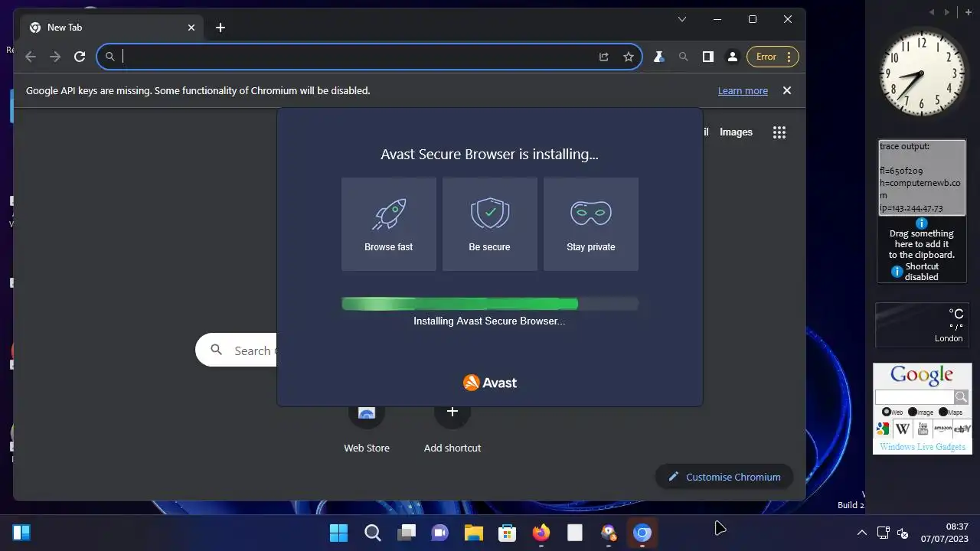Screen dimensions: 980x551
Task: Select the Browse fast rocket tile
Action: tap(389, 224)
